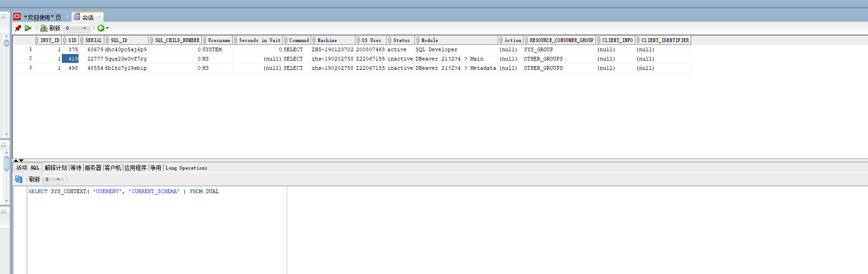Expand dropdown arrow next to green back button
Image resolution: width=868 pixels, height=274 pixels.
coord(108,28)
